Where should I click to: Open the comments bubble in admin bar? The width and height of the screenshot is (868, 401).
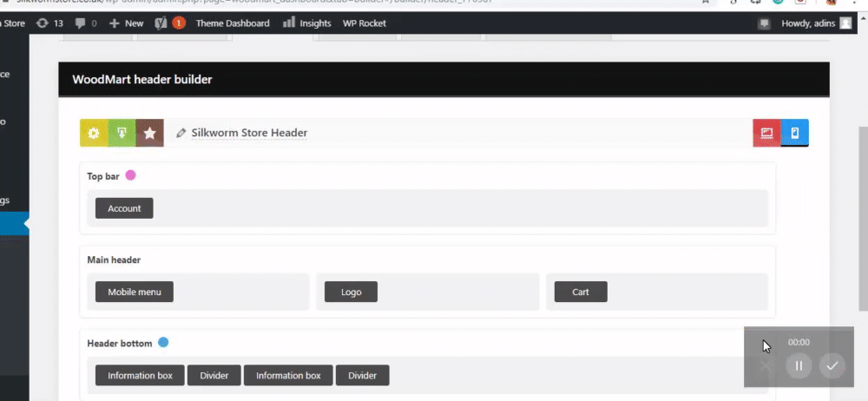[86, 23]
